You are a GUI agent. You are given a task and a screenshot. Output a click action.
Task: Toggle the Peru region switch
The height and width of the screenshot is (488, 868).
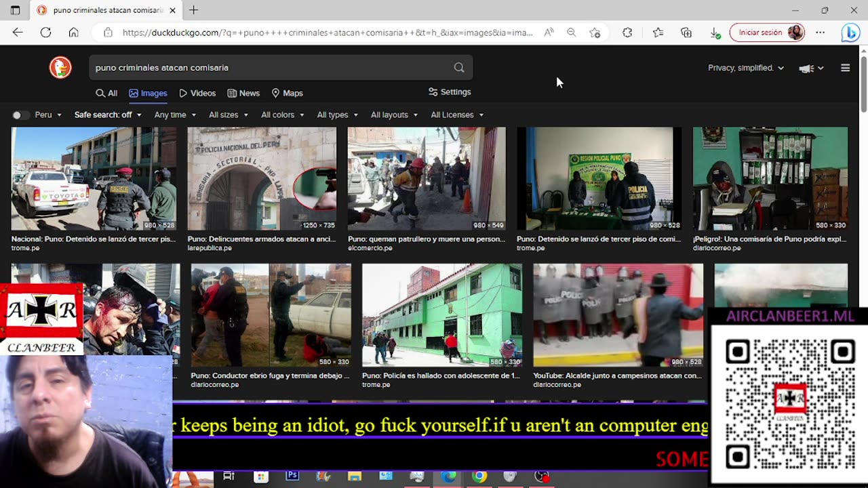[21, 115]
